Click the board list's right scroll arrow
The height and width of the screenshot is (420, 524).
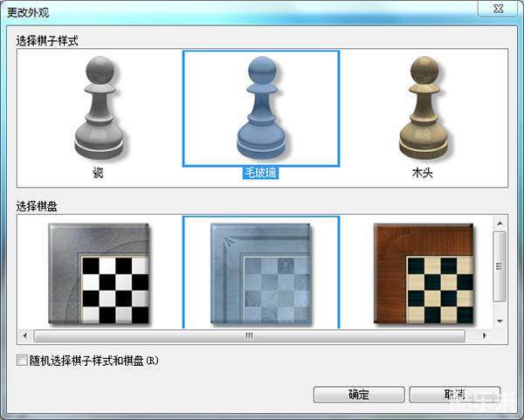(x=485, y=334)
